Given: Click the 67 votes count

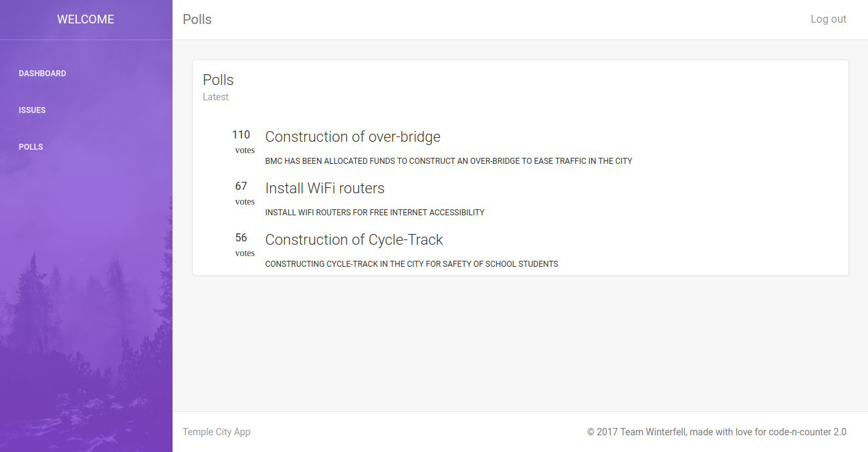Looking at the screenshot, I should click(241, 186).
